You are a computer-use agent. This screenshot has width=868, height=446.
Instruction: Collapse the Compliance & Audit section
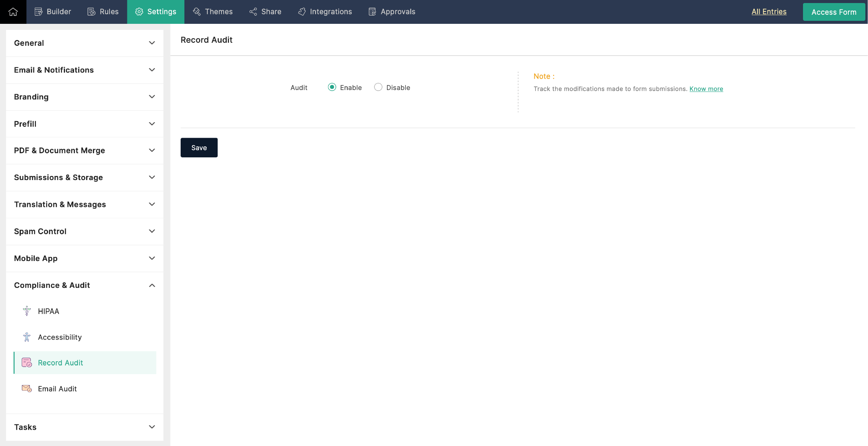point(152,285)
